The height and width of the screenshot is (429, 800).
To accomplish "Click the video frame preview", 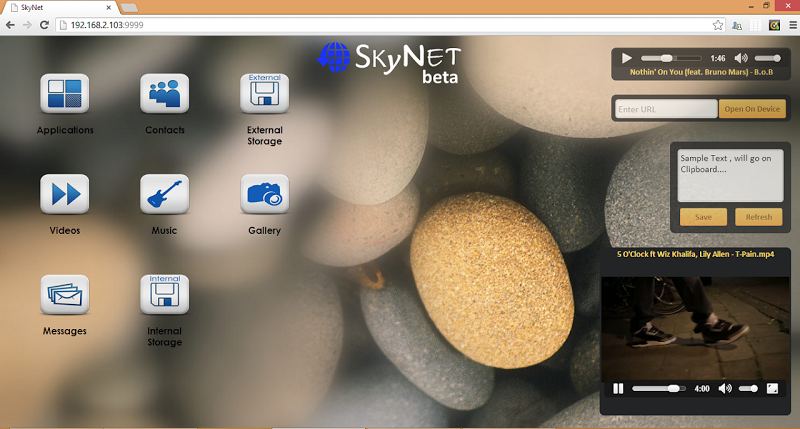I will pyautogui.click(x=695, y=327).
